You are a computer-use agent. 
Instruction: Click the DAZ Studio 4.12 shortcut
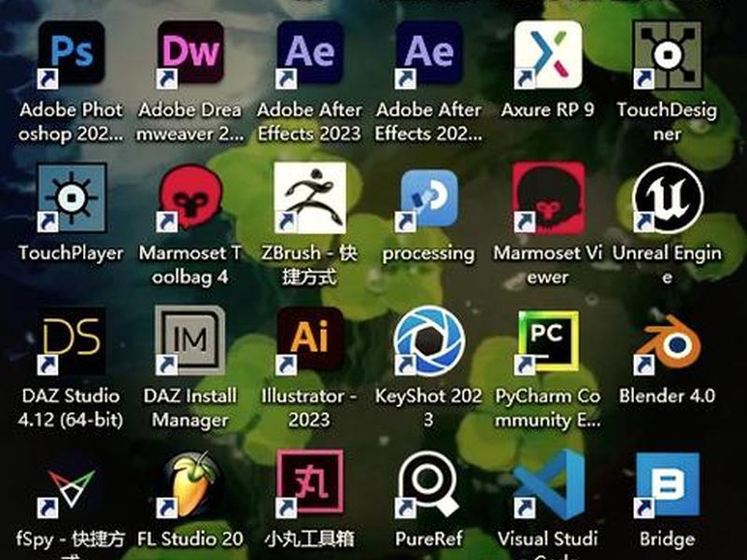tap(72, 341)
